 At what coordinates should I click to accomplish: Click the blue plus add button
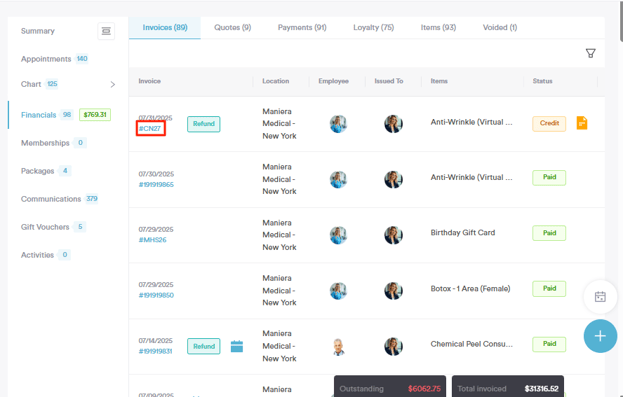[600, 336]
